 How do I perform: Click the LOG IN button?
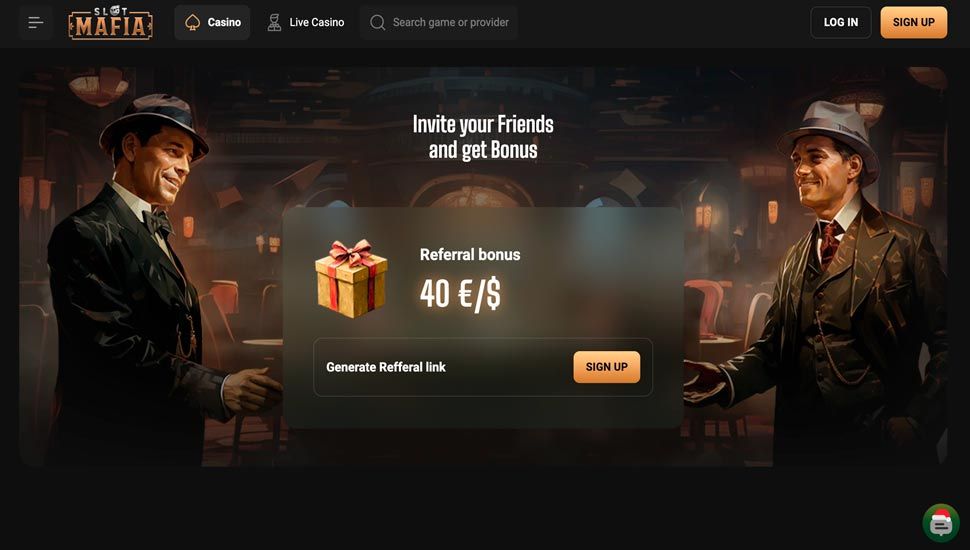tap(841, 23)
